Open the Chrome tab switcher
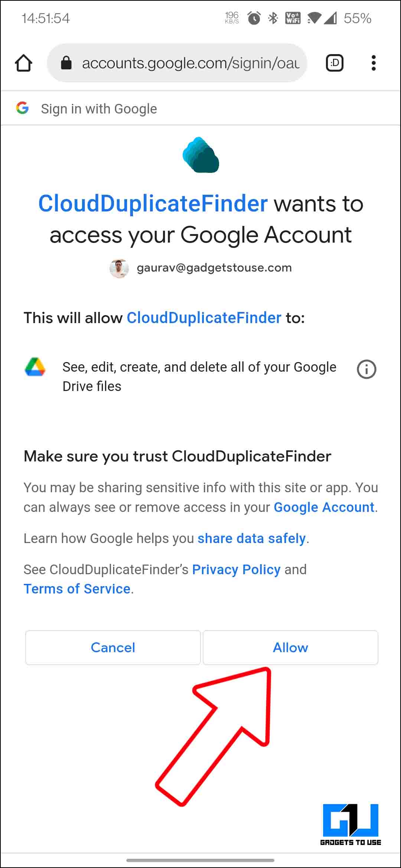 [x=333, y=62]
